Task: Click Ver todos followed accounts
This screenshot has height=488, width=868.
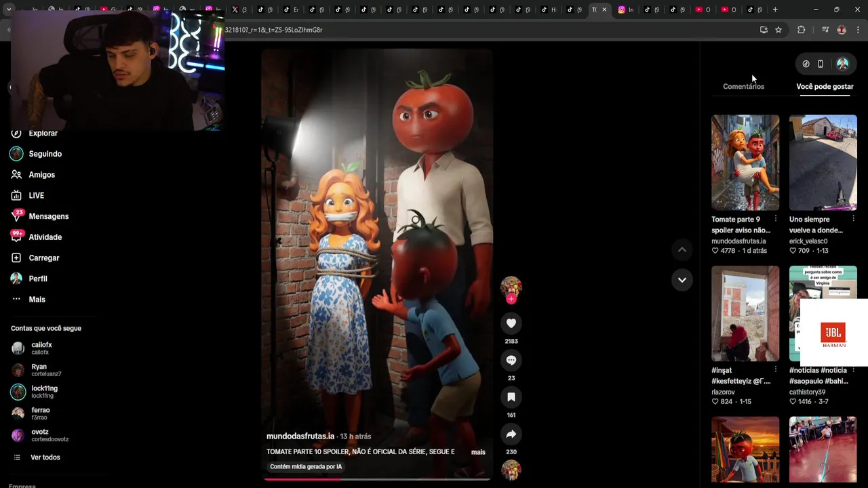Action: (37, 457)
